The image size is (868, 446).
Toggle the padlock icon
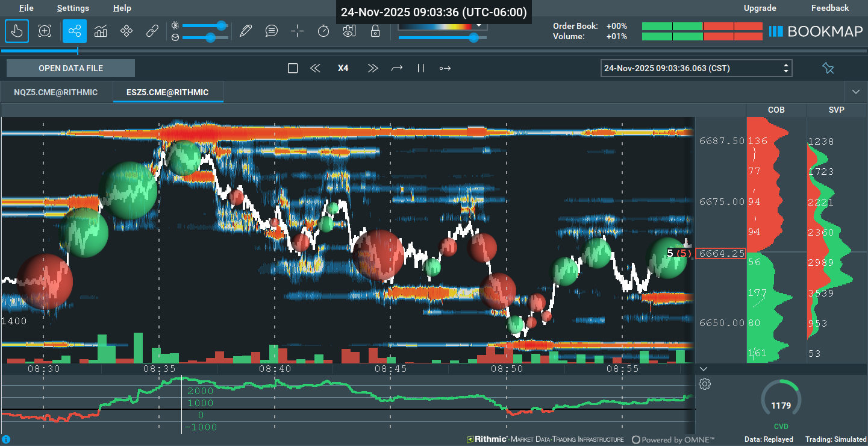coord(375,31)
